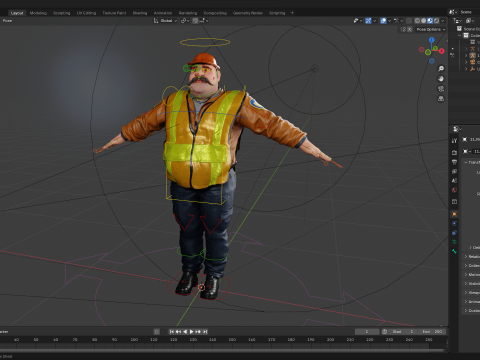Viewport: 480px width, 360px height.
Task: Toggle the camera view icon
Action: tap(441, 89)
